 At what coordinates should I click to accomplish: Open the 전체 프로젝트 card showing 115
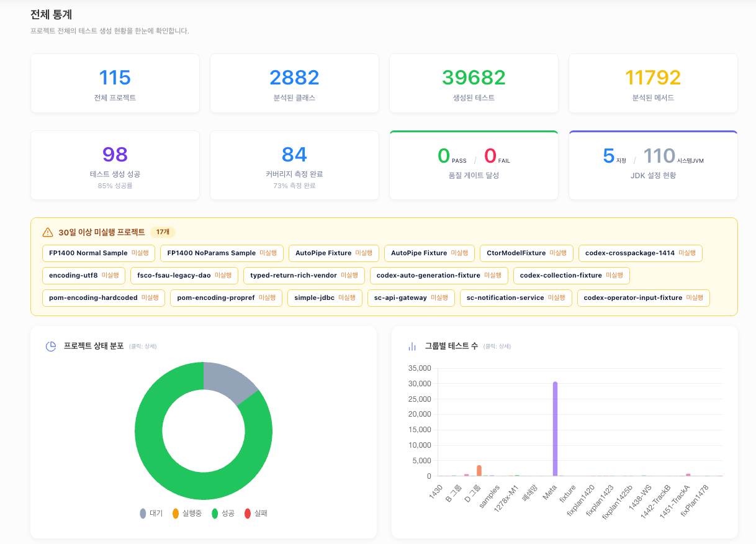pyautogui.click(x=115, y=83)
